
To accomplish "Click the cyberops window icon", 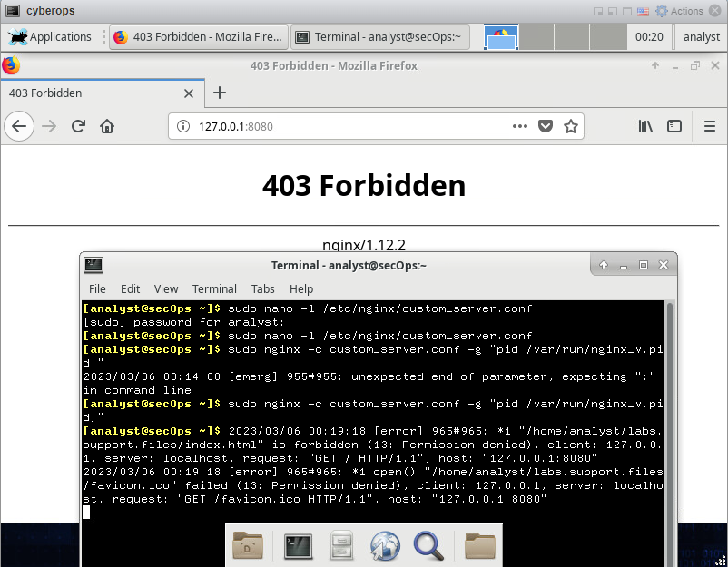I will pos(13,10).
